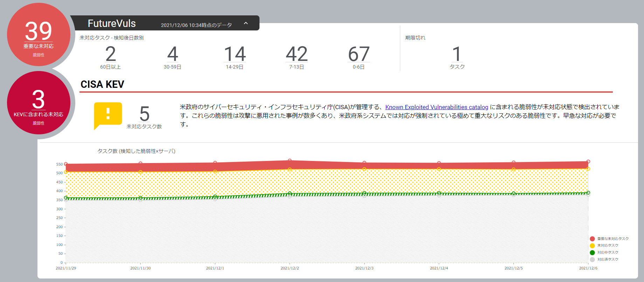
Task: Click red data point at 2021/12/6
Action: [588, 162]
